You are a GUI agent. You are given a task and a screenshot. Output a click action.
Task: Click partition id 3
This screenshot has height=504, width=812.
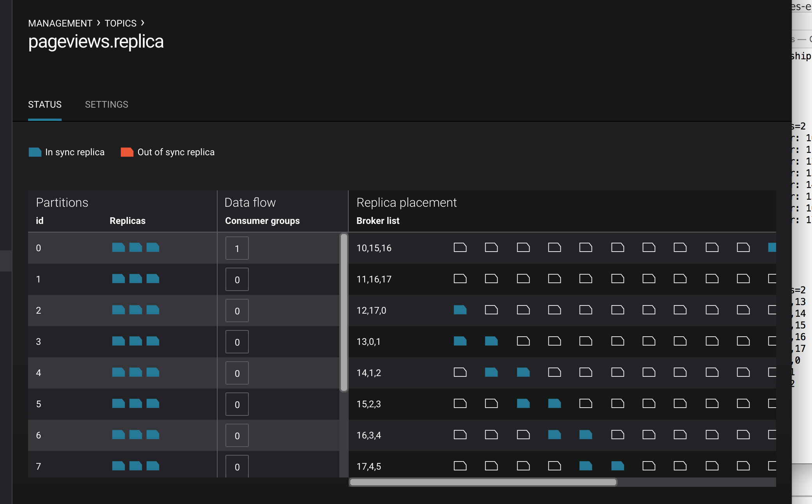[39, 342]
